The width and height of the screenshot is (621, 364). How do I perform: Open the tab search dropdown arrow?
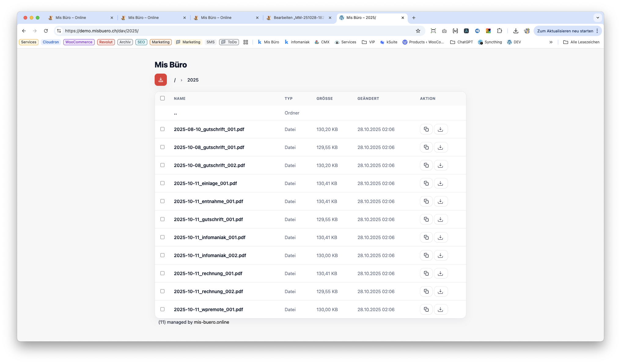(x=597, y=18)
